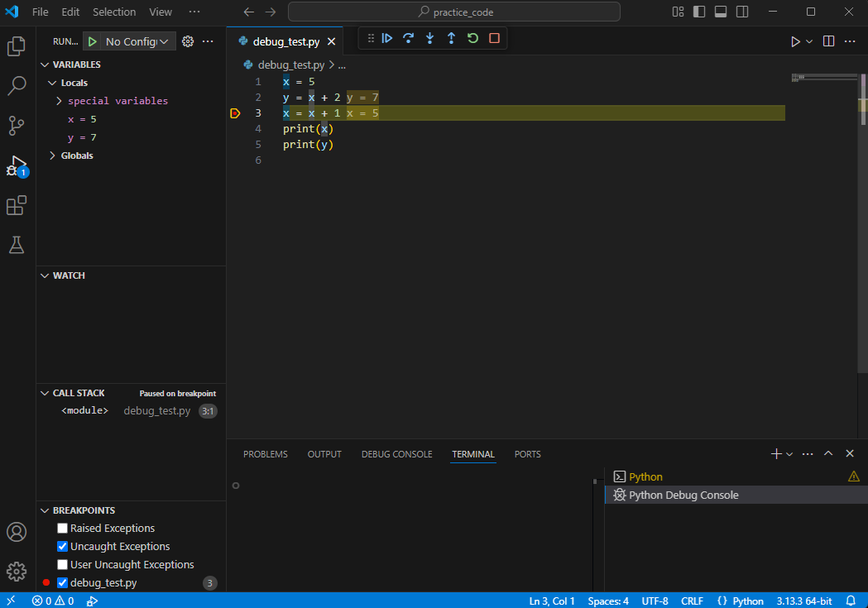868x608 pixels.
Task: Open the Edit menu
Action: pyautogui.click(x=70, y=12)
